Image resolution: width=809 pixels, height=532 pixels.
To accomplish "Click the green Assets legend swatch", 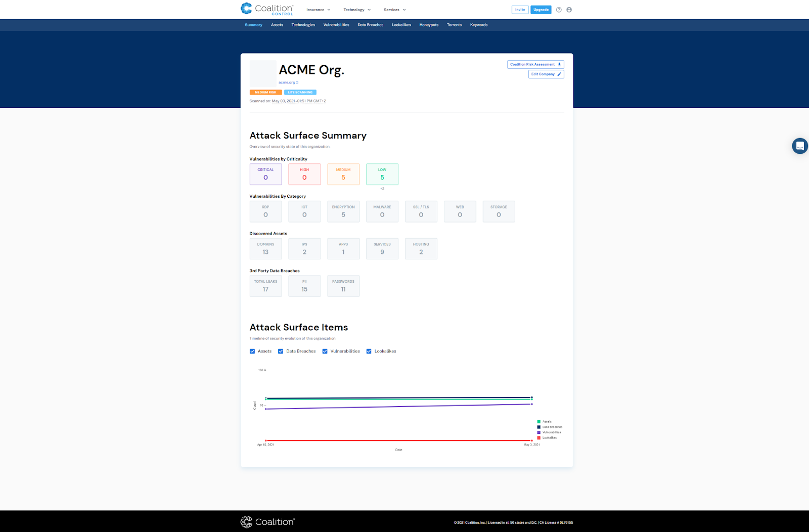I will (x=539, y=422).
